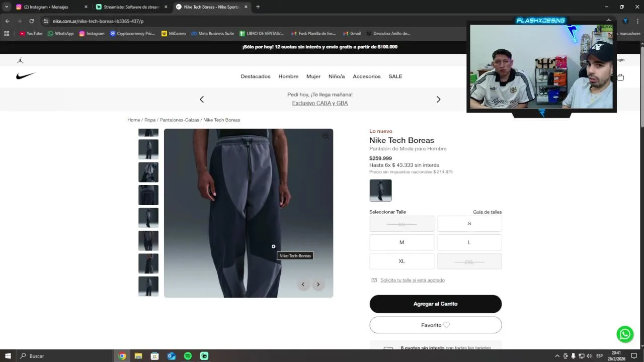Select size S
Image resolution: width=644 pixels, height=362 pixels.
pyautogui.click(x=469, y=224)
